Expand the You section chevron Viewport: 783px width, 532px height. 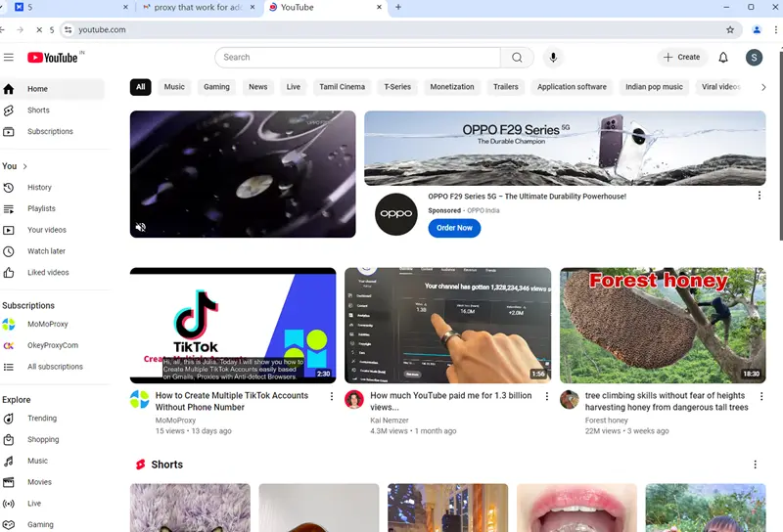pyautogui.click(x=25, y=166)
